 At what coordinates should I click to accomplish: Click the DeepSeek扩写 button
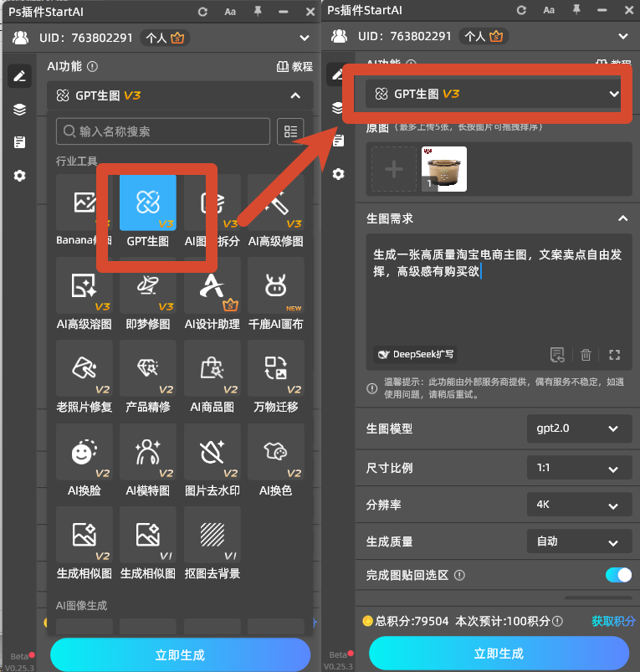pos(415,355)
